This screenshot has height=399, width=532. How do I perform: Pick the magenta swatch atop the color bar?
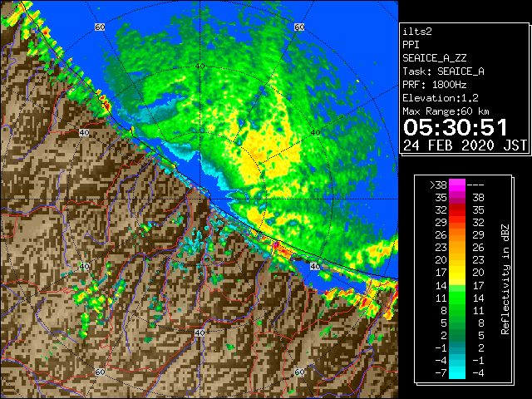[x=457, y=185]
